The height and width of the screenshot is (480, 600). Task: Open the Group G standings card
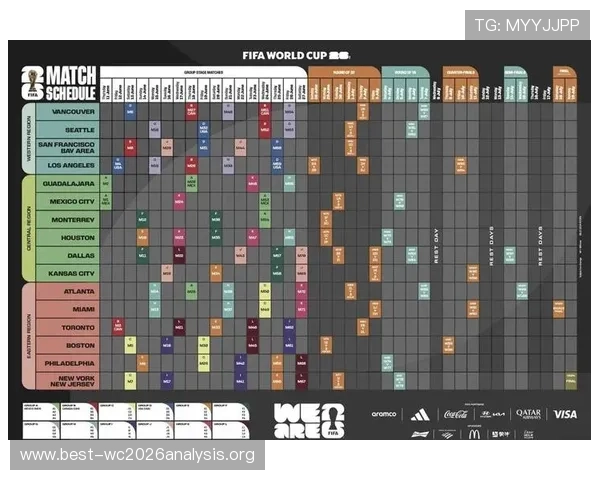[41, 430]
